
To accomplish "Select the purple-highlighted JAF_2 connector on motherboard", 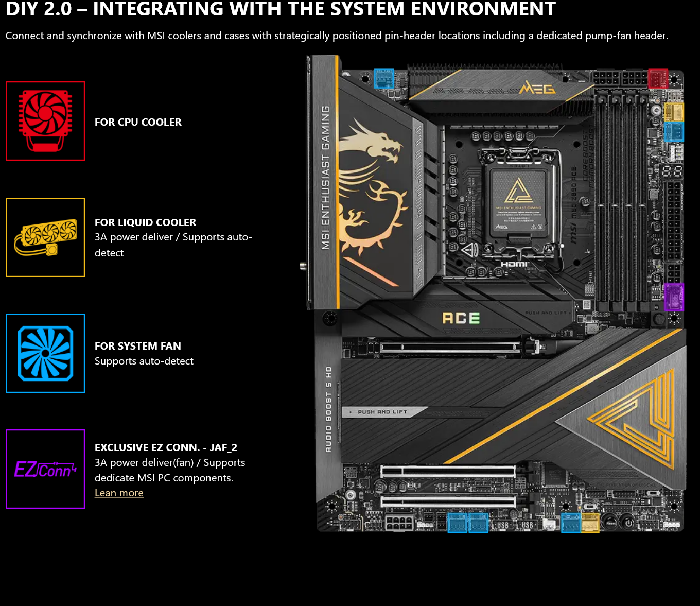I will [673, 297].
